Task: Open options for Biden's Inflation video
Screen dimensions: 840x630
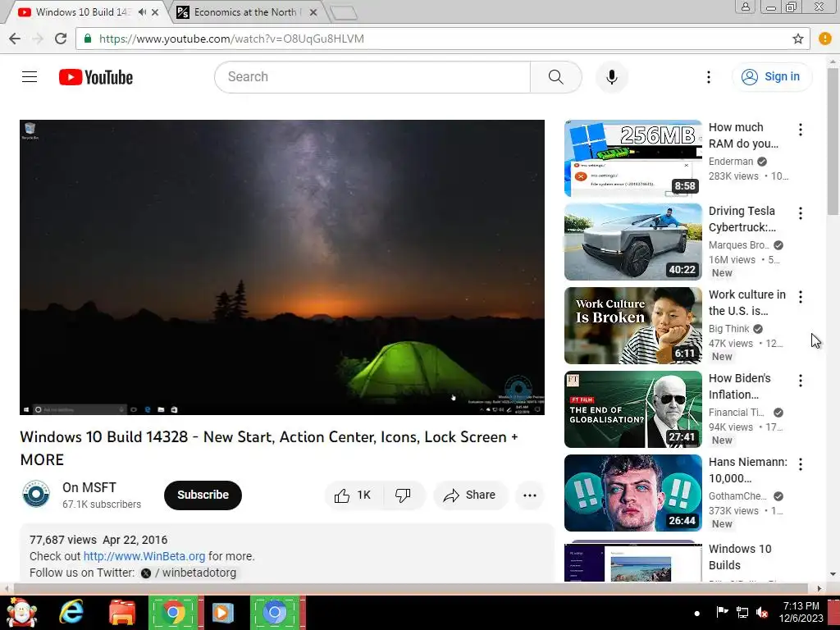Action: (801, 381)
